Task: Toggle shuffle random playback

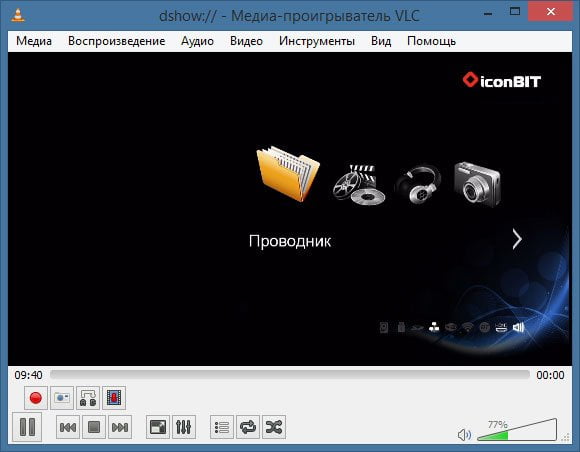Action: coord(274,427)
